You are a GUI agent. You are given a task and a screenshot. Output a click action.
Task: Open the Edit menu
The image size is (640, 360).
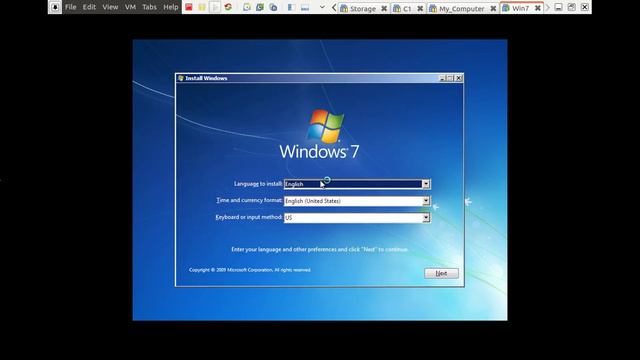(x=89, y=7)
